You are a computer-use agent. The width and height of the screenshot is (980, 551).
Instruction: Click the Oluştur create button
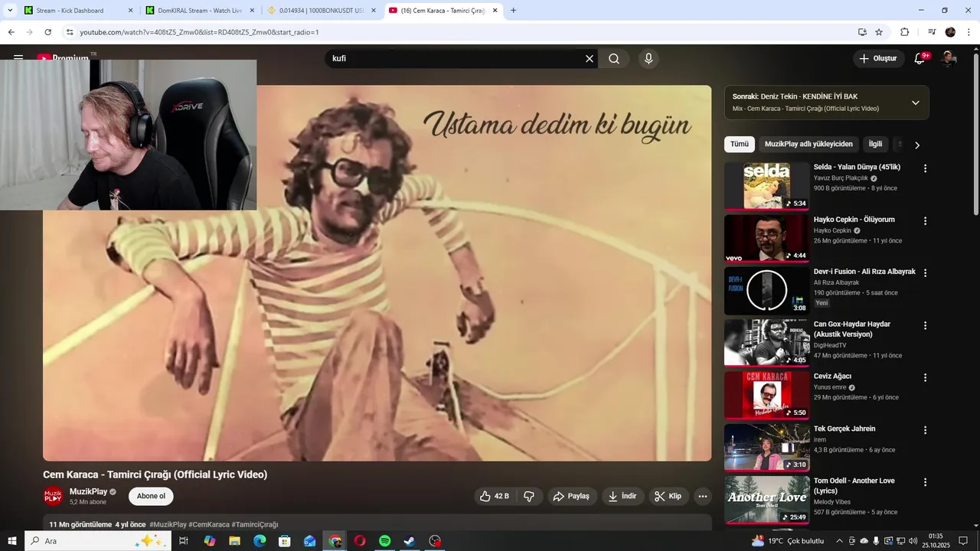coord(877,58)
